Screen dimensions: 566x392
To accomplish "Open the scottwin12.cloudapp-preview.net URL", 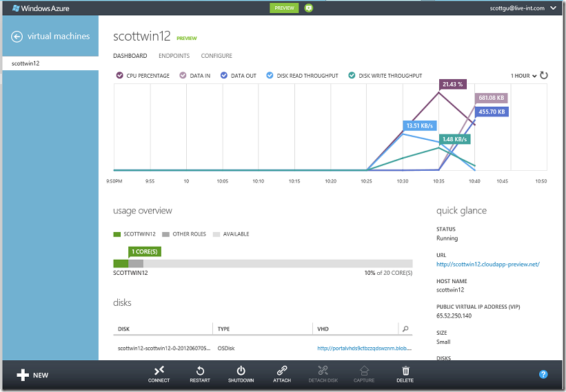I will pyautogui.click(x=488, y=264).
